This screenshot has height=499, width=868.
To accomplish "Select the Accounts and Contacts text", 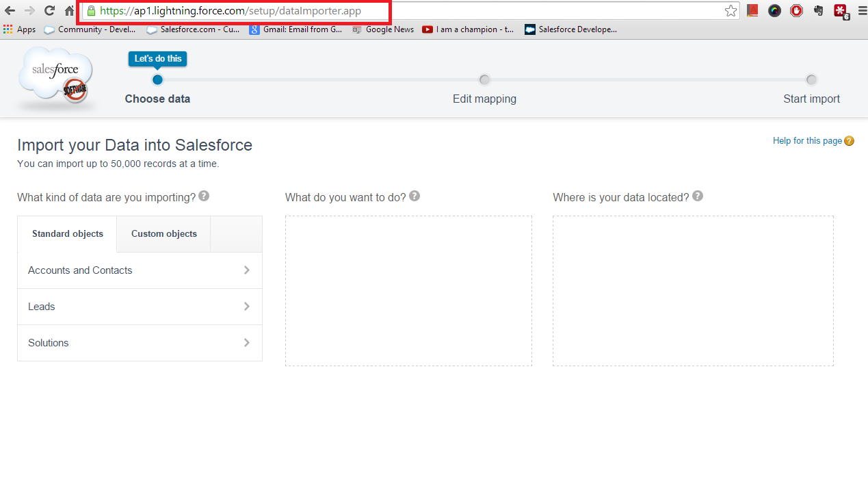I will (x=80, y=270).
